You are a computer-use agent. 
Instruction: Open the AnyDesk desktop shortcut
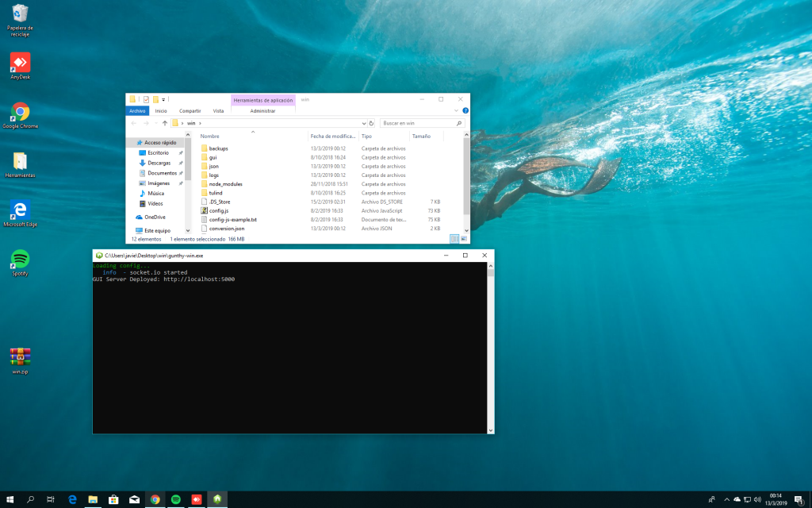click(21, 63)
